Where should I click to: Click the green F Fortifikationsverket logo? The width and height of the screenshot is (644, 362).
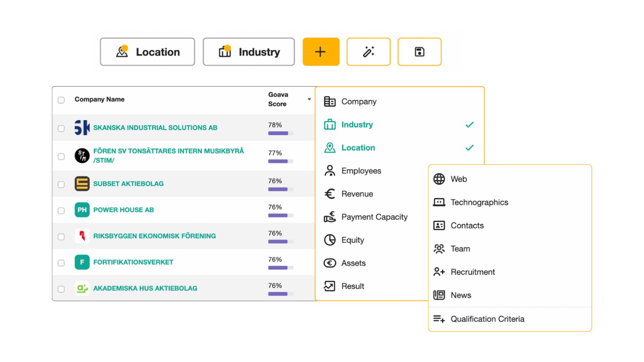coord(82,262)
